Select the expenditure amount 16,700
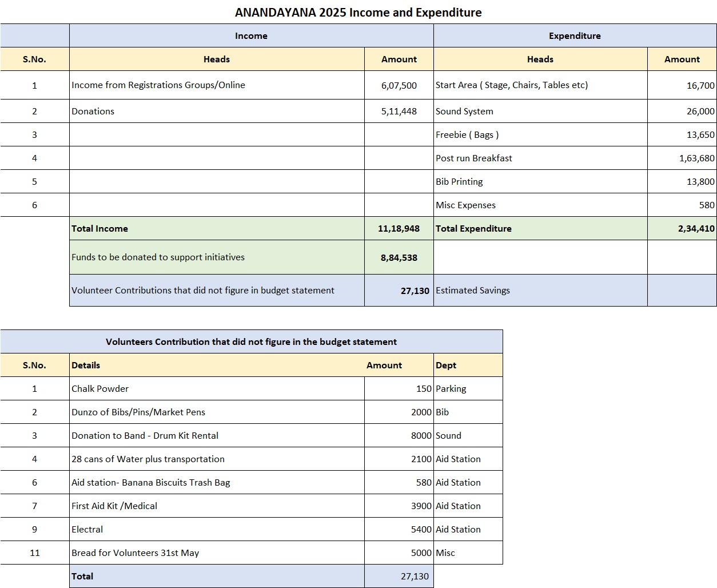 682,85
